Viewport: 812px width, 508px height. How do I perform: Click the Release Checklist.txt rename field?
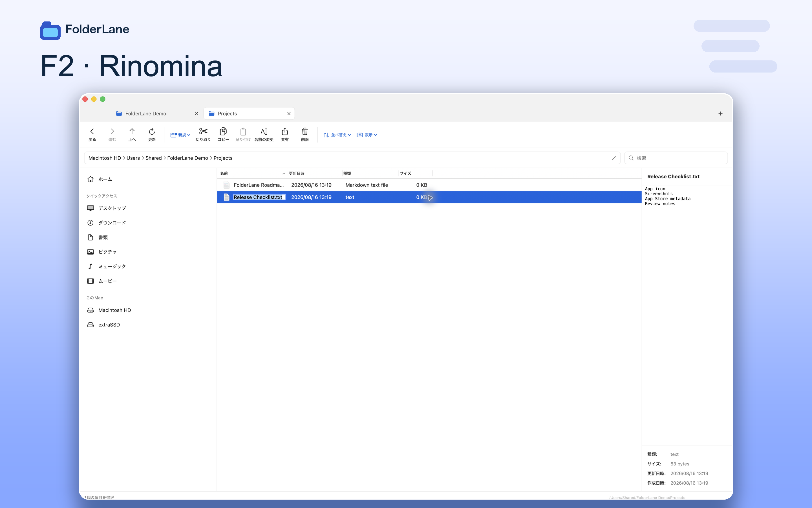[x=259, y=197]
